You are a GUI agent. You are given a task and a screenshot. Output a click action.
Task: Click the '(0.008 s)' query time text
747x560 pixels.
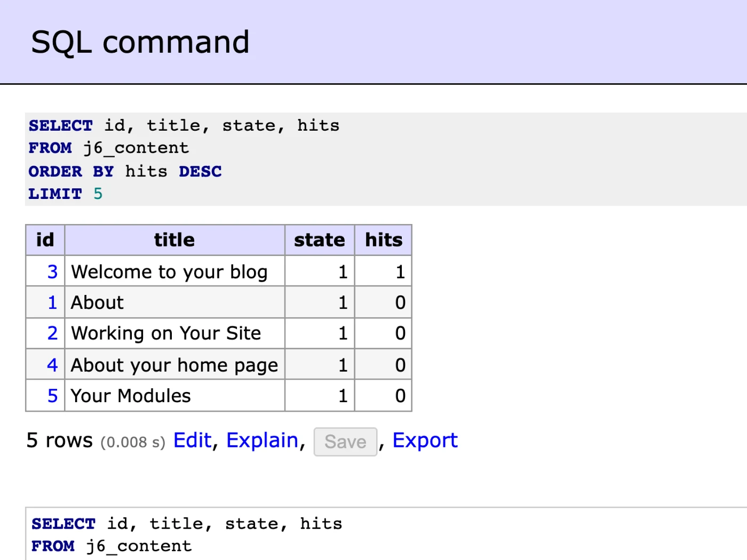133,442
